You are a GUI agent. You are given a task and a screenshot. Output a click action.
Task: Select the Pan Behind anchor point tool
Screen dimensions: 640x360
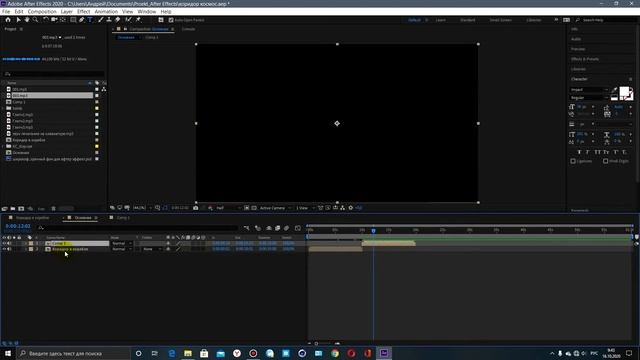pos(63,20)
